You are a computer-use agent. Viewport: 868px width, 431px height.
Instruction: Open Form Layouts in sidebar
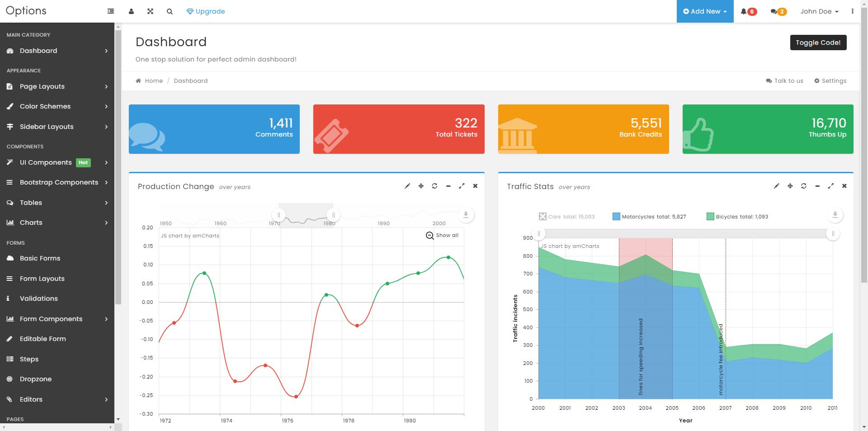tap(57, 279)
